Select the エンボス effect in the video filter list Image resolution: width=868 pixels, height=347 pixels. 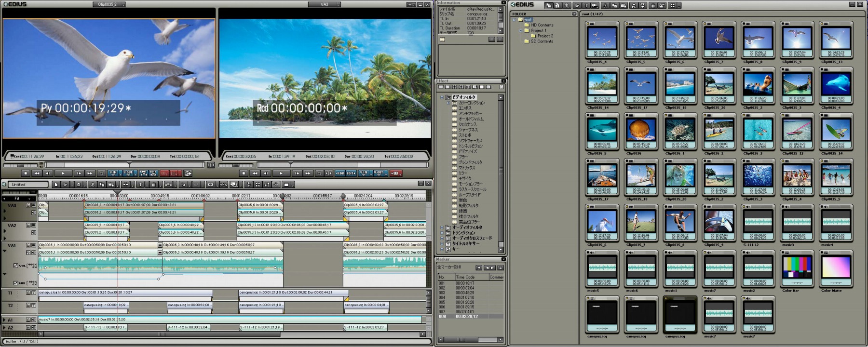click(464, 108)
